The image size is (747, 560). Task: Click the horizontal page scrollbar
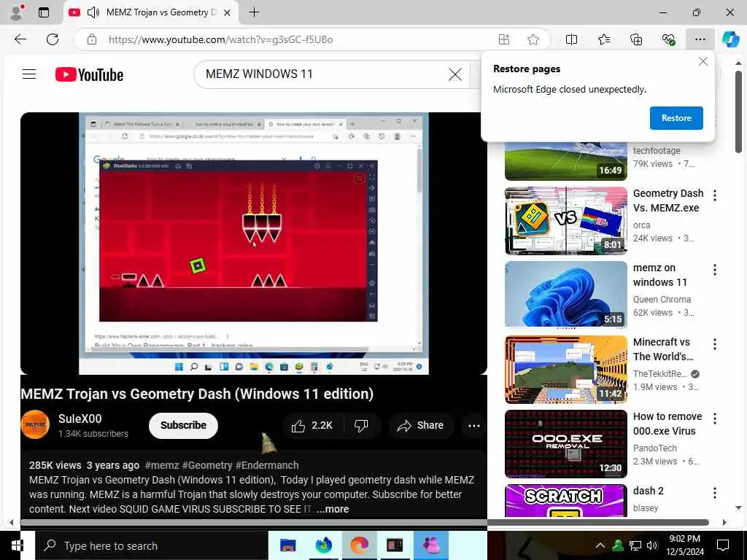click(x=365, y=522)
